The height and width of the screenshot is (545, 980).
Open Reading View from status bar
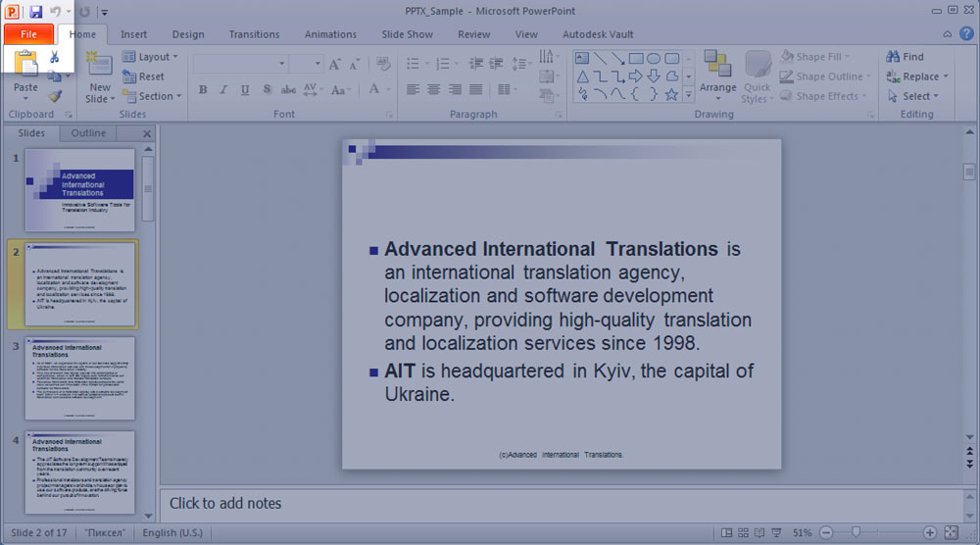click(759, 532)
